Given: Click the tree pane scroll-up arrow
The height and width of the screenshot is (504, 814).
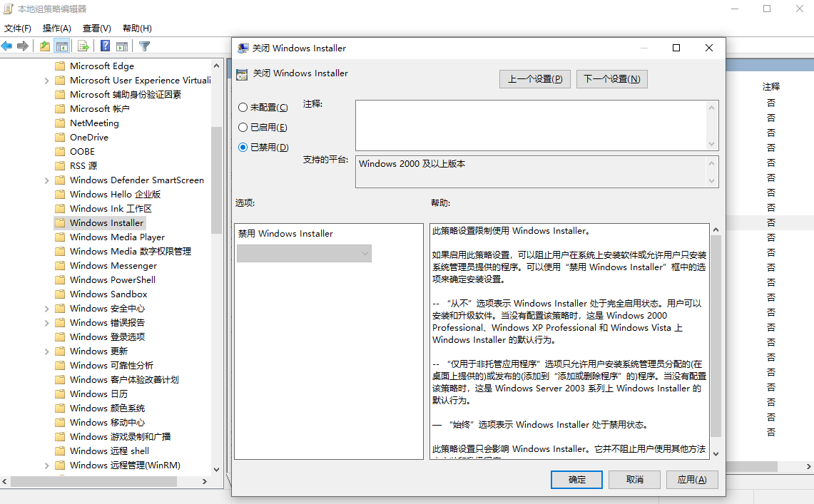Looking at the screenshot, I should [x=216, y=66].
